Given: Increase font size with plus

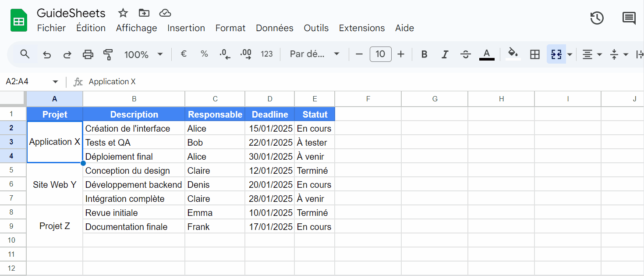Looking at the screenshot, I should pyautogui.click(x=400, y=54).
